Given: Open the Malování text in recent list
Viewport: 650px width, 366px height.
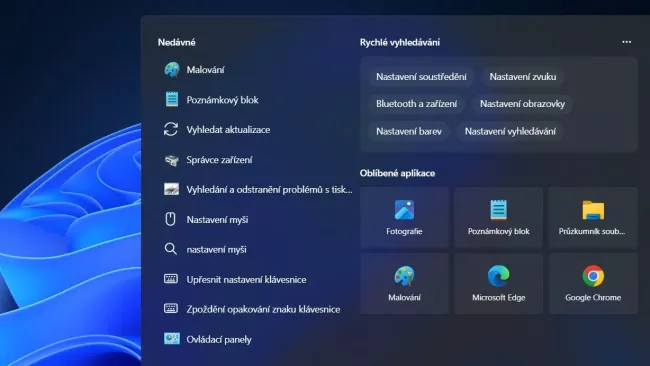Looking at the screenshot, I should 205,70.
